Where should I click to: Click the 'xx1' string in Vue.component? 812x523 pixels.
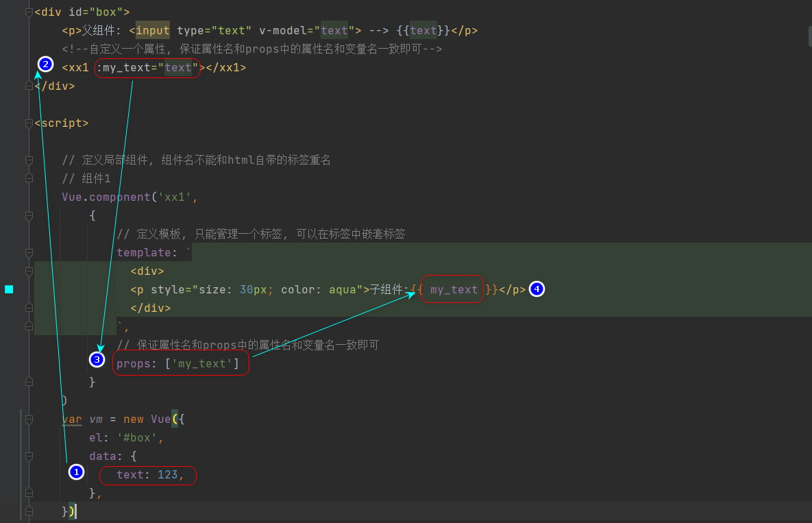175,197
